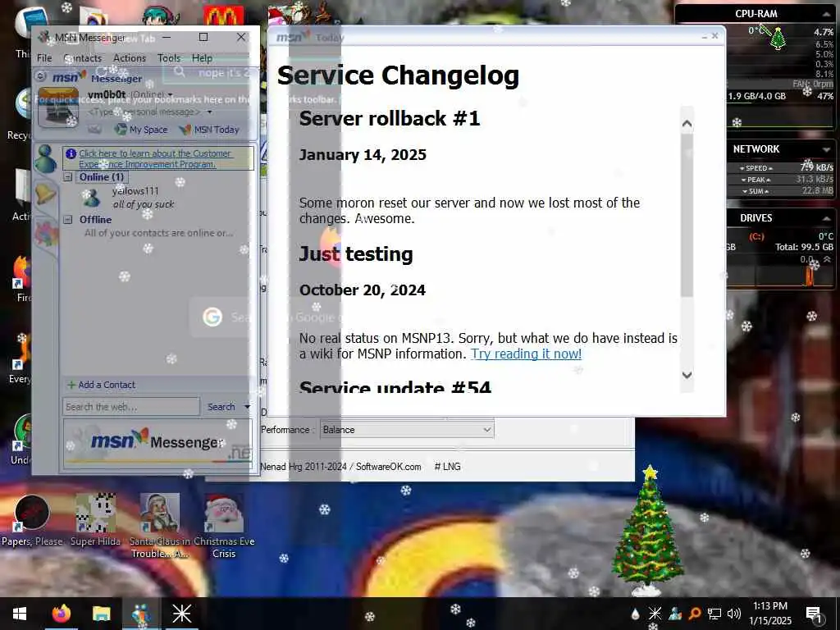Click the SoftwareOK.com credit text
This screenshot has width=840, height=630.
coord(388,467)
